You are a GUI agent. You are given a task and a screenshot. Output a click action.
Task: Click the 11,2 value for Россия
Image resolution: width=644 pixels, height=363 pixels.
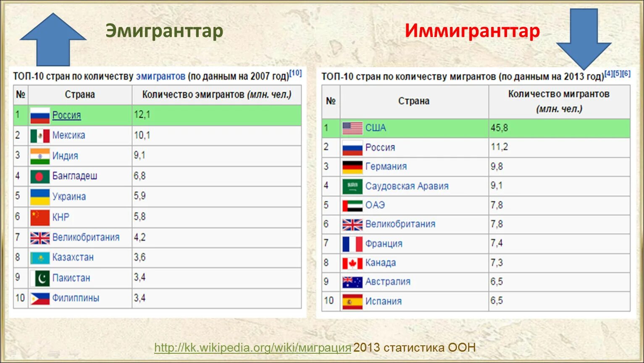[x=499, y=147]
